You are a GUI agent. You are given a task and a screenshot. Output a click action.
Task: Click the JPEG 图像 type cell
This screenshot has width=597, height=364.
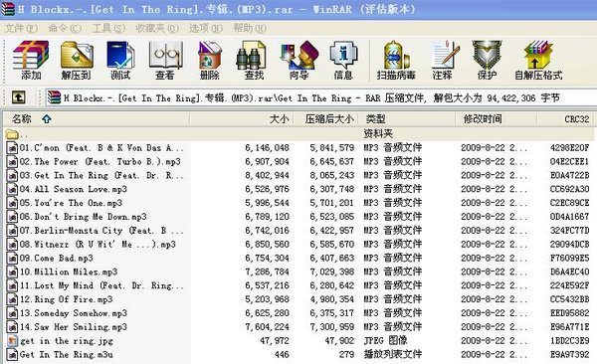(385, 340)
